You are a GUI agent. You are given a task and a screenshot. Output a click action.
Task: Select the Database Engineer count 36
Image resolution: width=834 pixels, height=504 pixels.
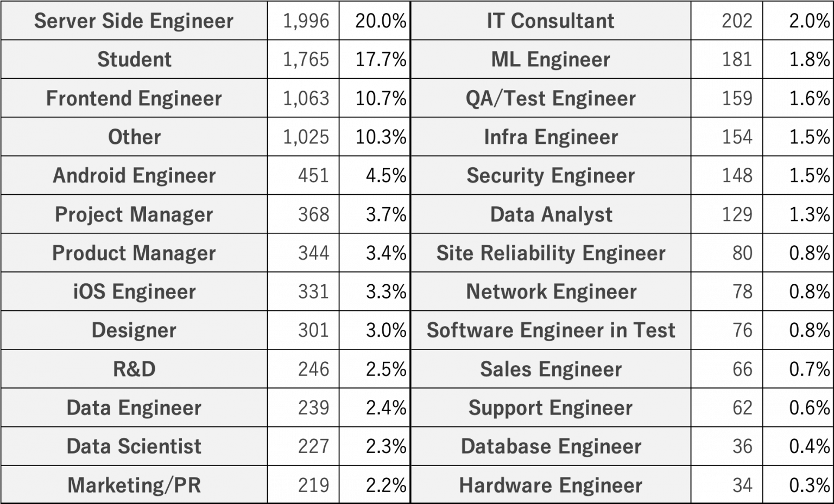[727, 446]
